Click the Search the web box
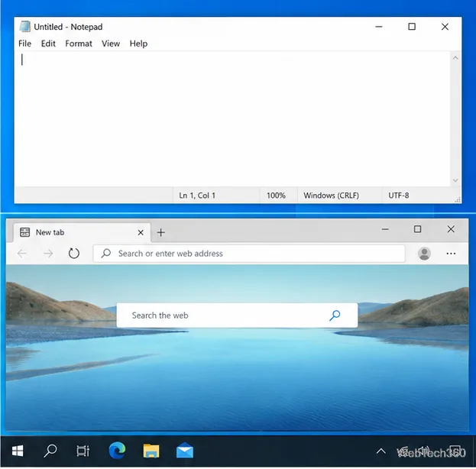476x469 pixels. click(x=237, y=315)
